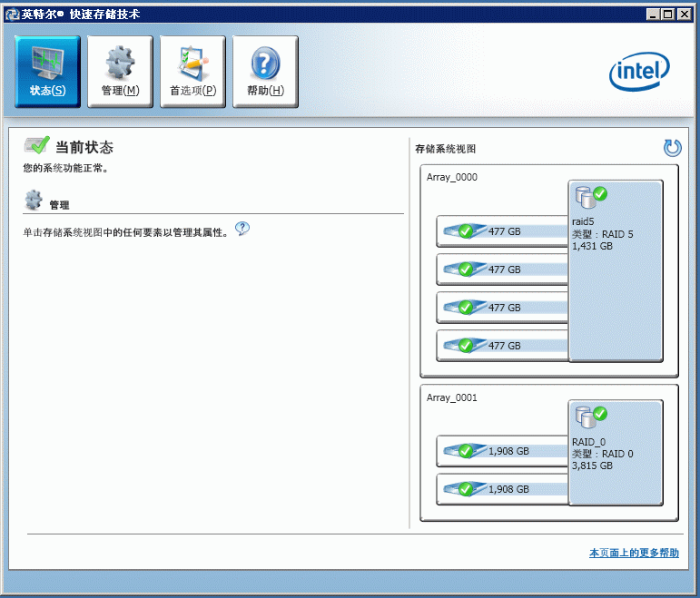Click the Intel logo
This screenshot has width=700, height=598.
click(x=639, y=72)
